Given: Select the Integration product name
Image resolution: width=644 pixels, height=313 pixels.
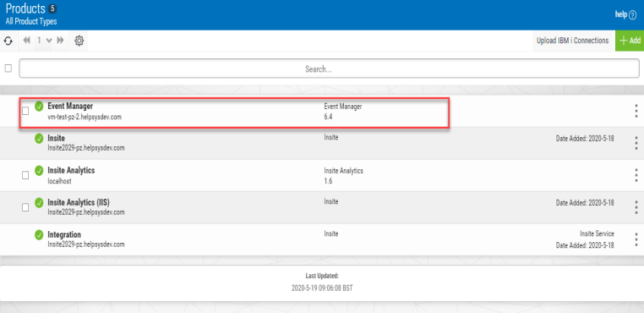Looking at the screenshot, I should click(x=64, y=235).
